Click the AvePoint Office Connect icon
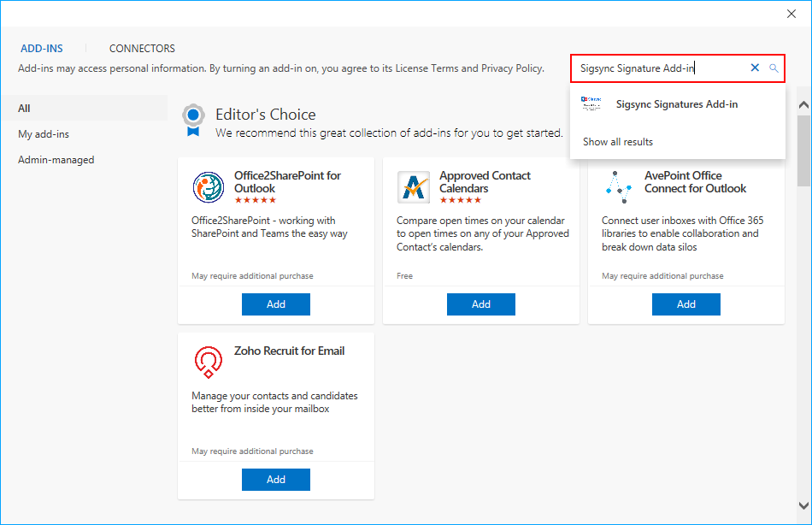Image resolution: width=812 pixels, height=525 pixels. tap(618, 187)
